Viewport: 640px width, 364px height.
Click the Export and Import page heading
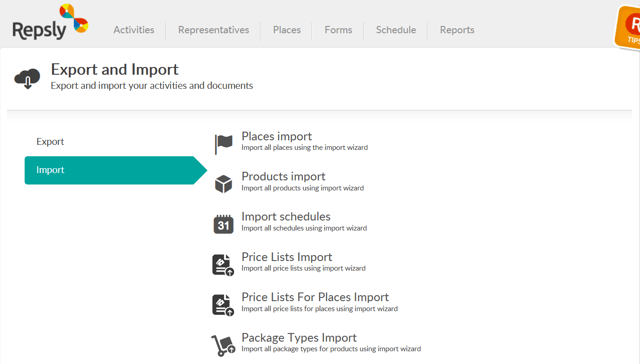click(115, 70)
